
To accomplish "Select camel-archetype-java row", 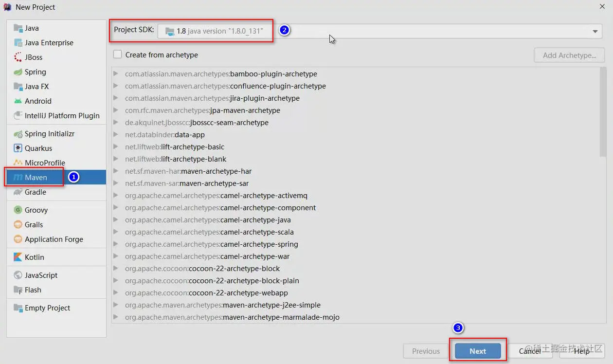I will (x=356, y=220).
